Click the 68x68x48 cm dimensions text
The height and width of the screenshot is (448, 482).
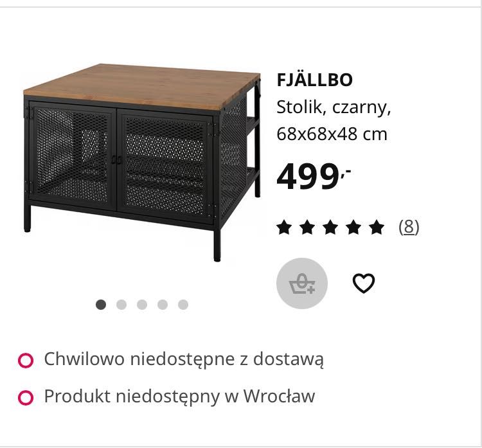[332, 134]
